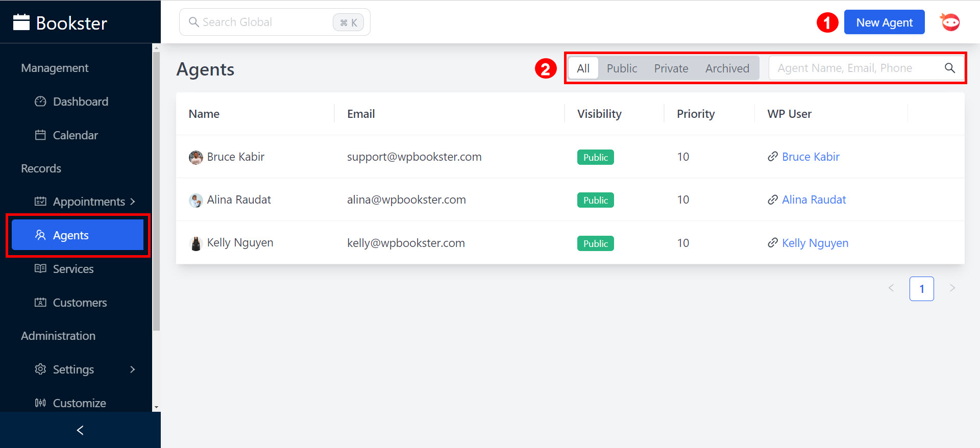The image size is (980, 448).
Task: Open the user avatar menu icon
Action: tap(949, 22)
